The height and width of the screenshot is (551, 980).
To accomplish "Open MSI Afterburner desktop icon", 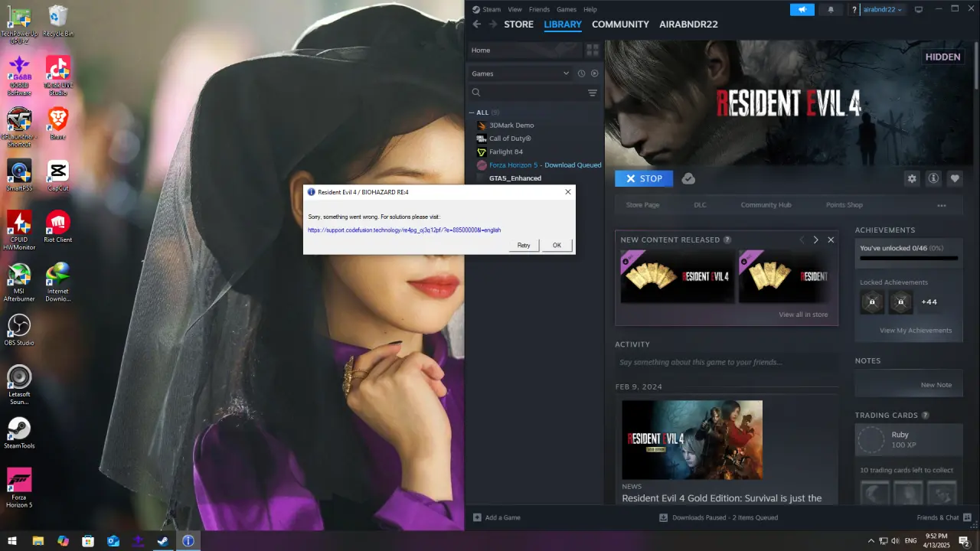I will tap(19, 282).
